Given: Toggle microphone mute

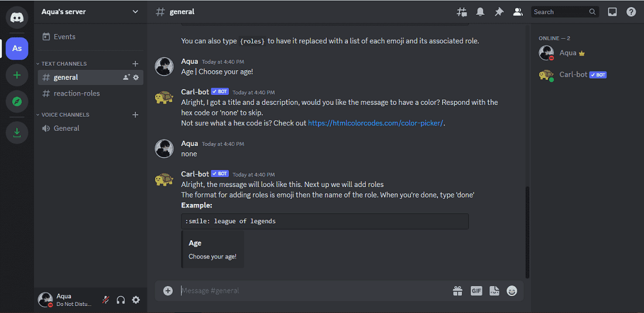Looking at the screenshot, I should (106, 300).
